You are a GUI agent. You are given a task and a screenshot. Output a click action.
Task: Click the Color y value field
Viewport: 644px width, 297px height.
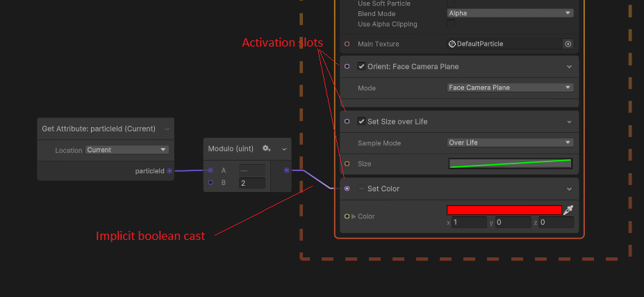513,223
